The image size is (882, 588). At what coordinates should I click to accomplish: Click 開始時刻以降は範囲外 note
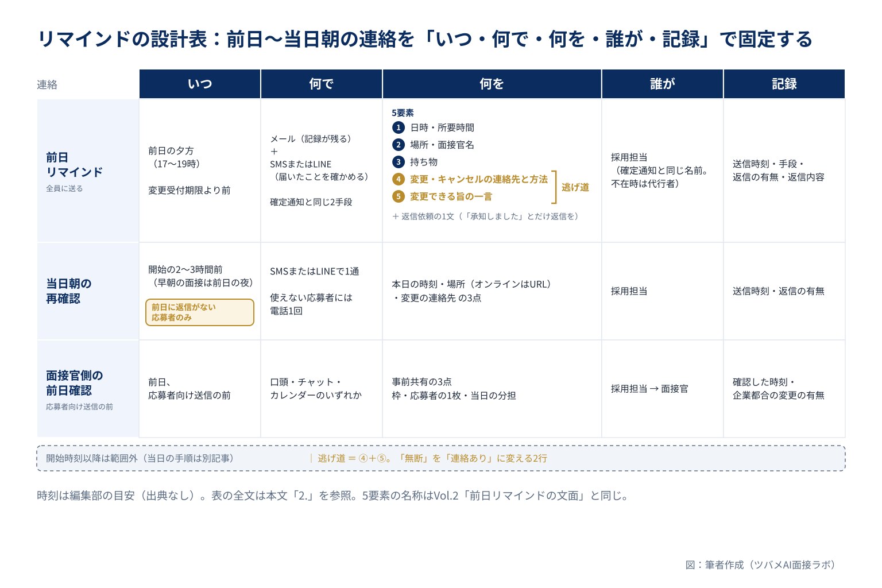coord(140,458)
